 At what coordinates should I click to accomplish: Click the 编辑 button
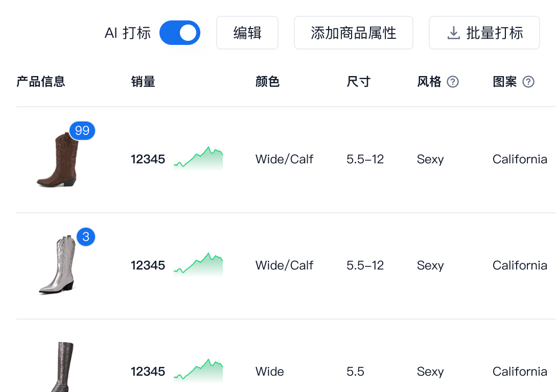(x=247, y=33)
